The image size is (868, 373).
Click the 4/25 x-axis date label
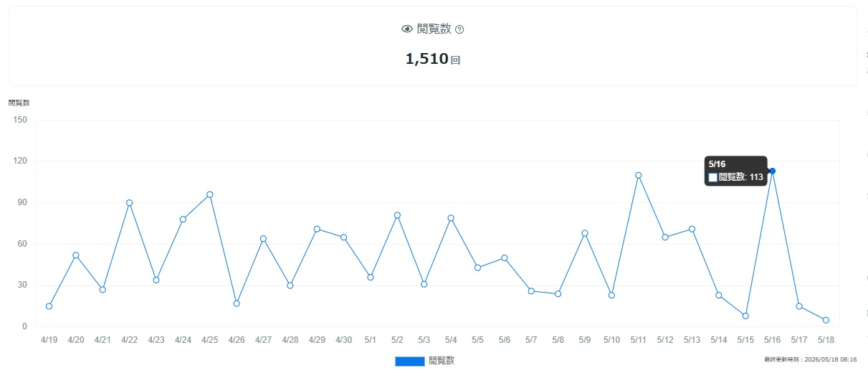tap(209, 340)
